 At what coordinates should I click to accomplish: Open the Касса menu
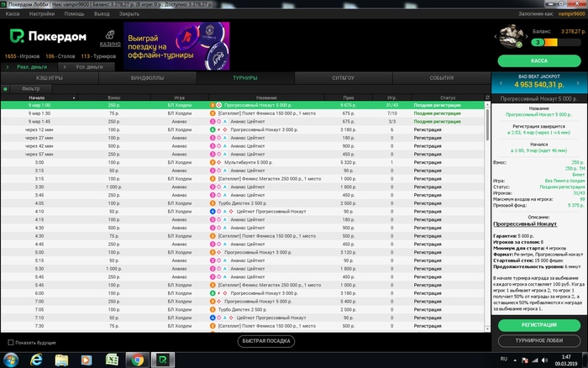(13, 14)
